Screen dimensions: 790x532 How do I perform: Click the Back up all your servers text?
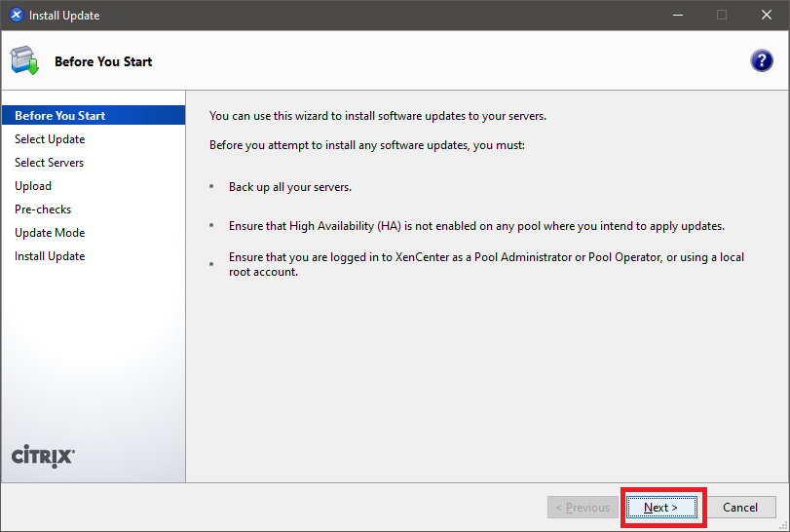tap(289, 187)
